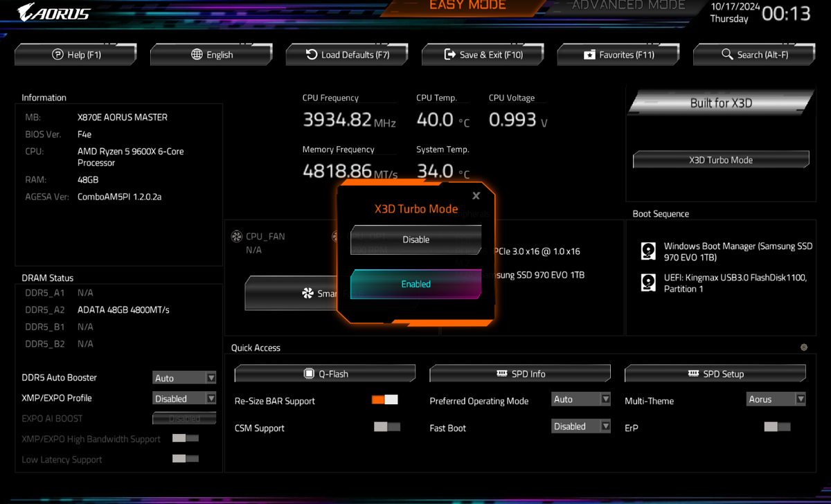Click AGESA version ComboAM5PI 1.2.0.2a
831x504 pixels.
pyautogui.click(x=119, y=197)
